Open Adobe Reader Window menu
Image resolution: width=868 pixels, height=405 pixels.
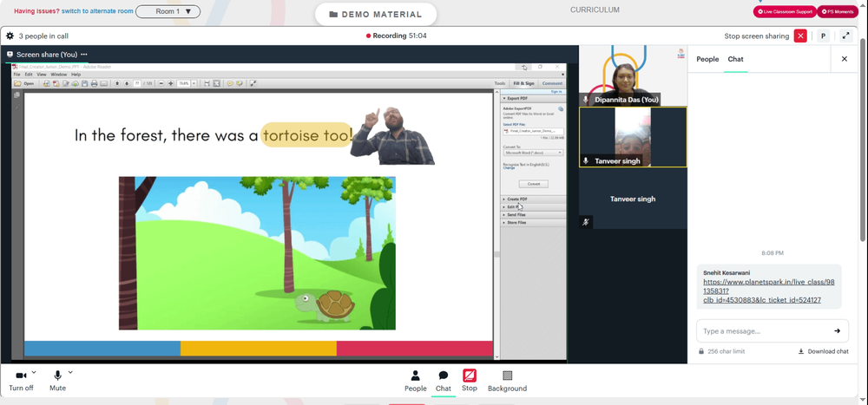pyautogui.click(x=59, y=74)
